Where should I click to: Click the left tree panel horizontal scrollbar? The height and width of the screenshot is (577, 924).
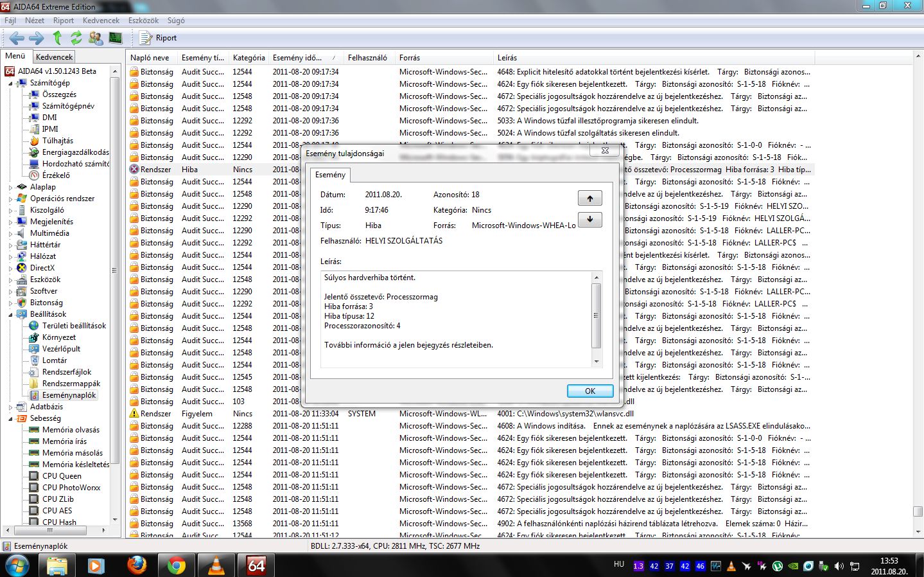pos(55,530)
